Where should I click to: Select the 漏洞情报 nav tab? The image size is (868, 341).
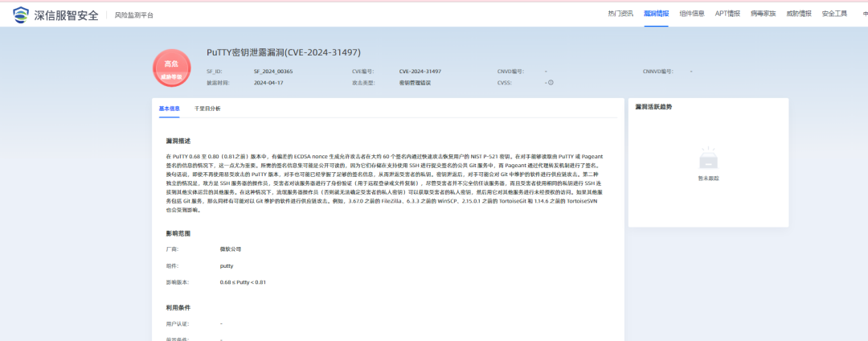pyautogui.click(x=656, y=14)
